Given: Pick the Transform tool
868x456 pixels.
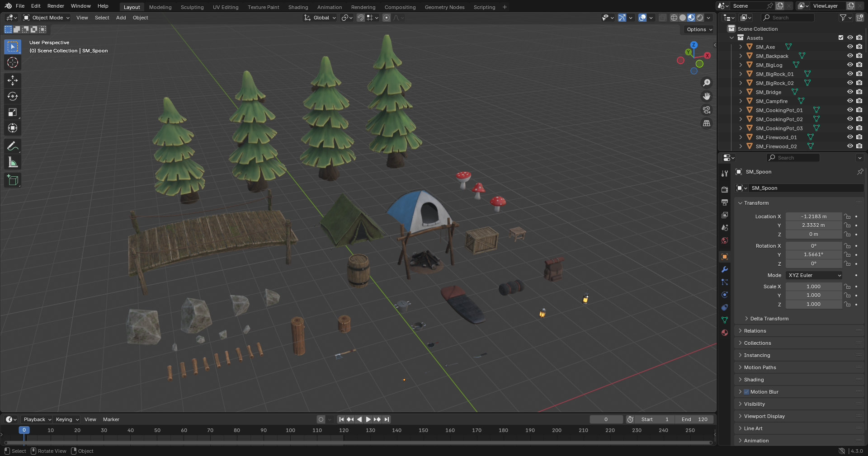Looking at the screenshot, I should tap(13, 128).
